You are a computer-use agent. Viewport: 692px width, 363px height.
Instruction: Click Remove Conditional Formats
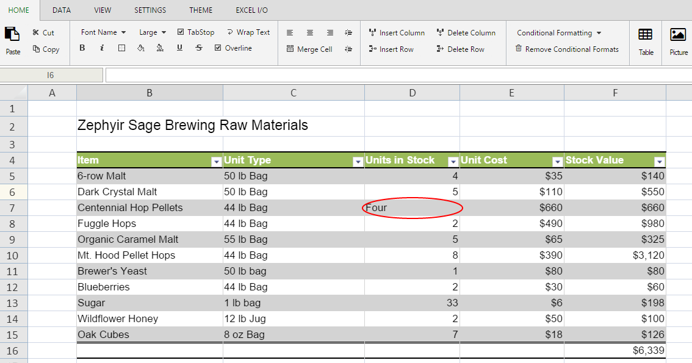[567, 49]
